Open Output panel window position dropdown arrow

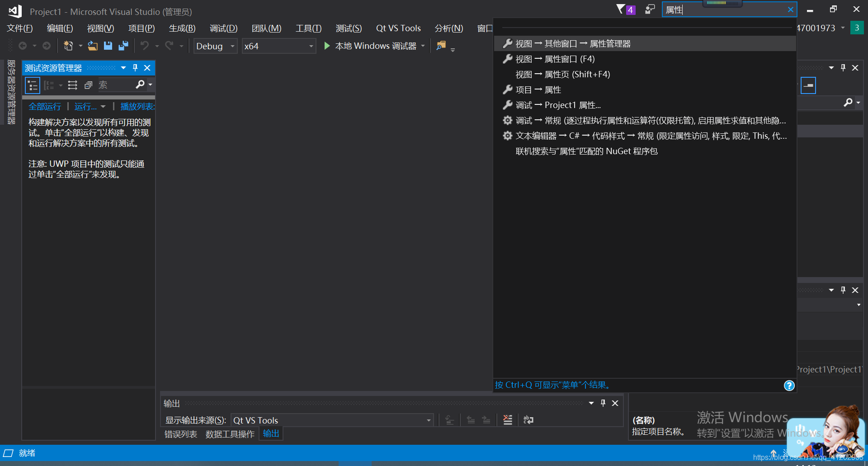point(591,403)
